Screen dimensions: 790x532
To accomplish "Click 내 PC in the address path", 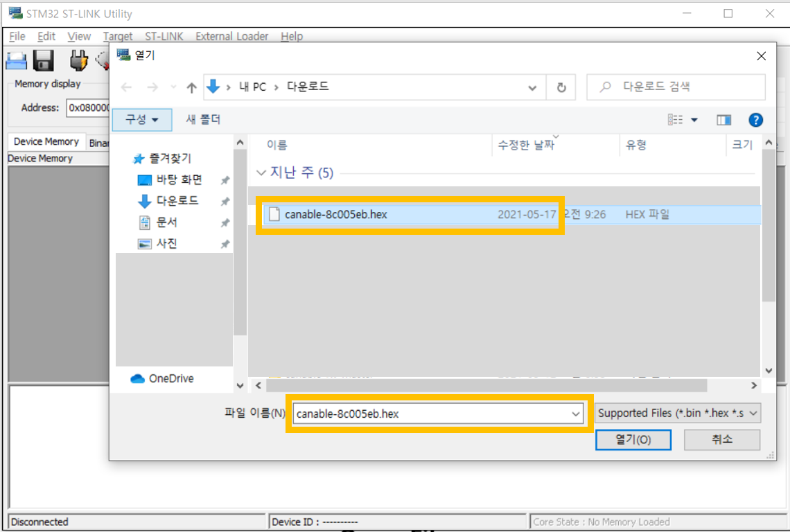I will [x=252, y=87].
